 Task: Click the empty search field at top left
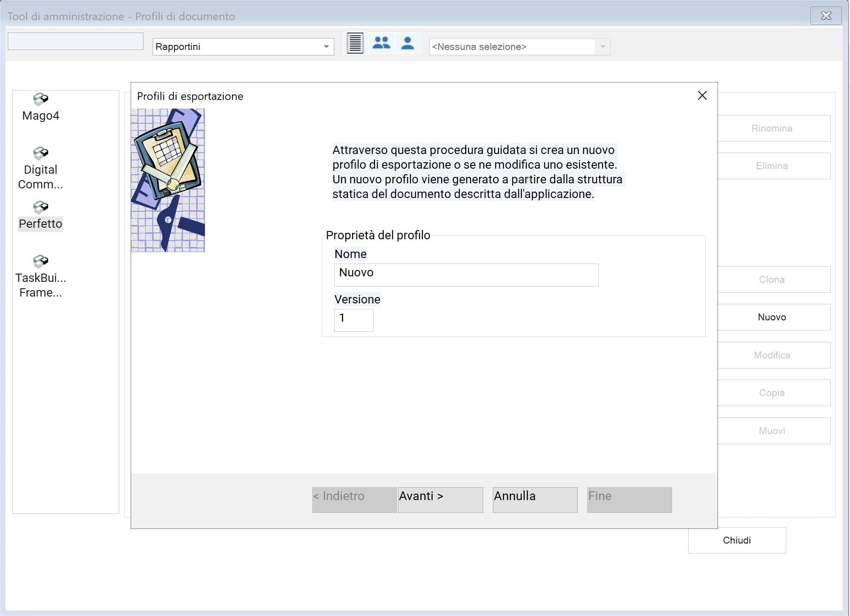click(x=76, y=41)
